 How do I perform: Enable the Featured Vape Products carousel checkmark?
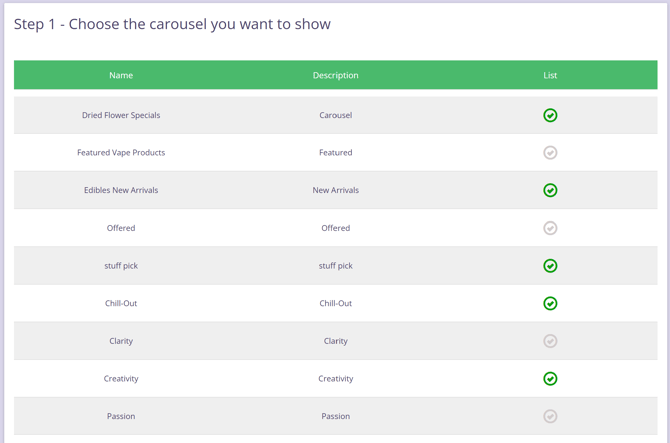click(x=550, y=153)
